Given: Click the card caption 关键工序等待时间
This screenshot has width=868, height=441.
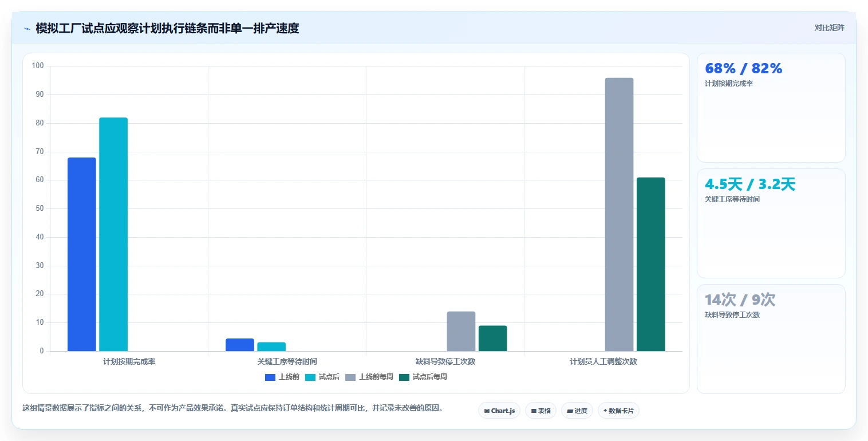Looking at the screenshot, I should (732, 199).
